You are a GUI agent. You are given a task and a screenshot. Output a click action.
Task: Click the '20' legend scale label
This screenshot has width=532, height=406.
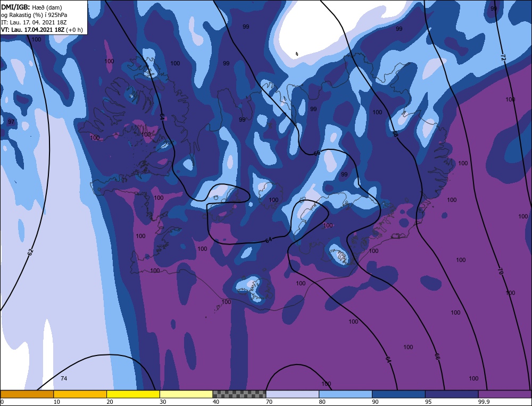pyautogui.click(x=110, y=402)
